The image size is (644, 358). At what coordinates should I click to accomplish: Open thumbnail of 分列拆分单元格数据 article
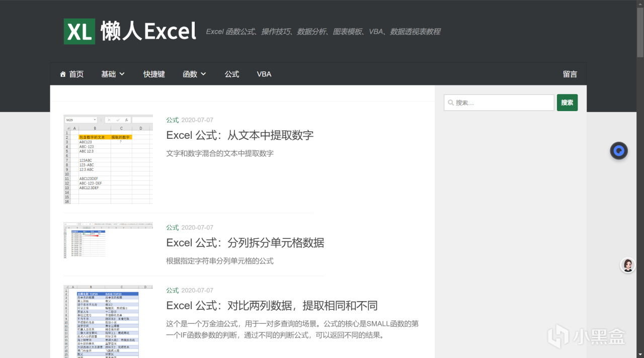tap(108, 240)
